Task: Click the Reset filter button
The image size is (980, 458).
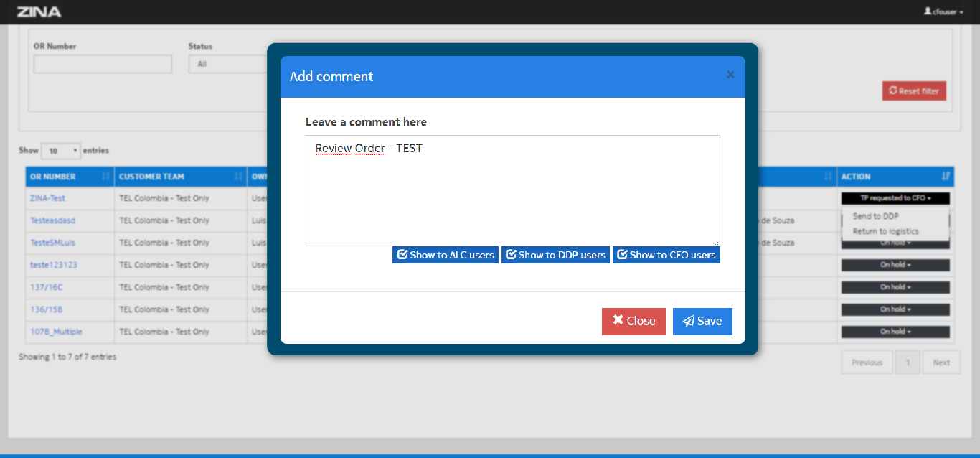Action: (914, 91)
